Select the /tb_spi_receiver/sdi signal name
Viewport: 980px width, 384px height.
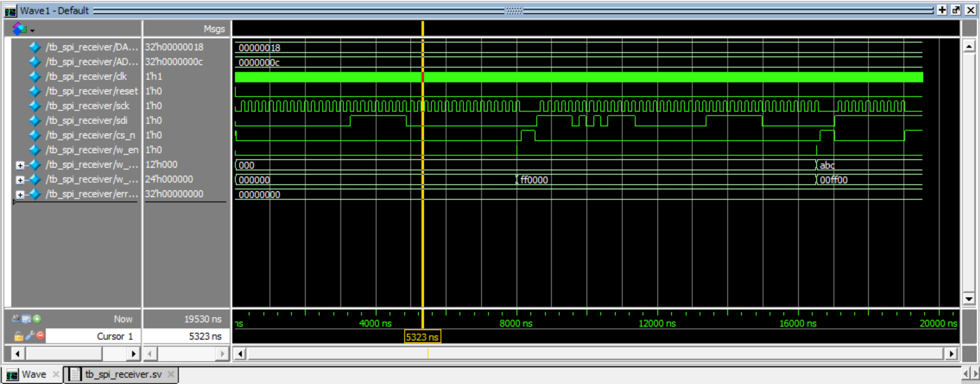click(x=86, y=120)
